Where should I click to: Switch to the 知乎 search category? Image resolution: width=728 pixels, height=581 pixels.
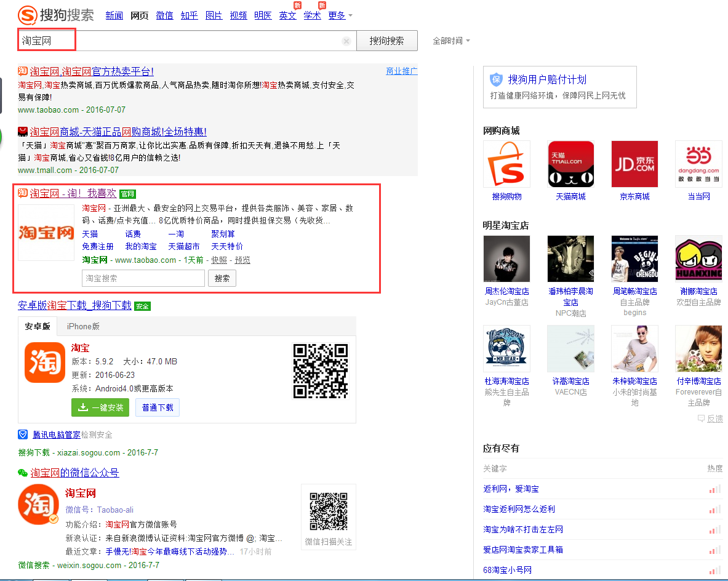(189, 15)
